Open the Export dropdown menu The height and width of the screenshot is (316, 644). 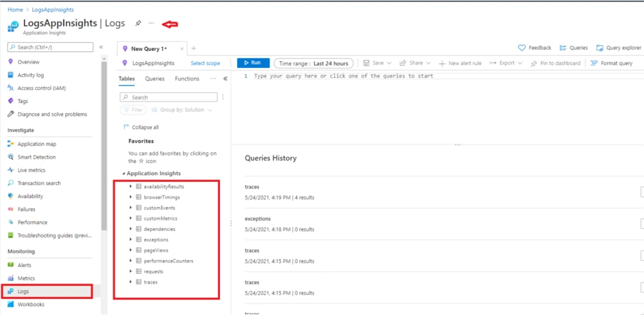(x=506, y=64)
